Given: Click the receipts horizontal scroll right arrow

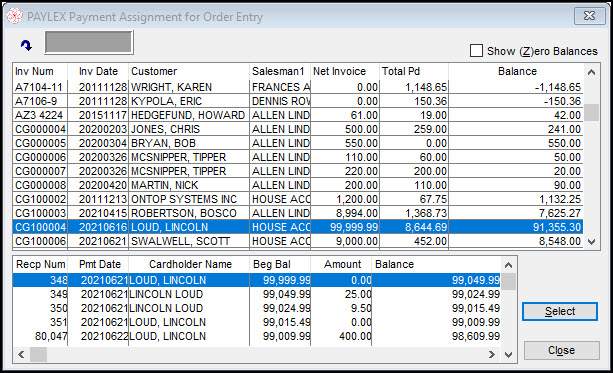Looking at the screenshot, I should (x=491, y=355).
